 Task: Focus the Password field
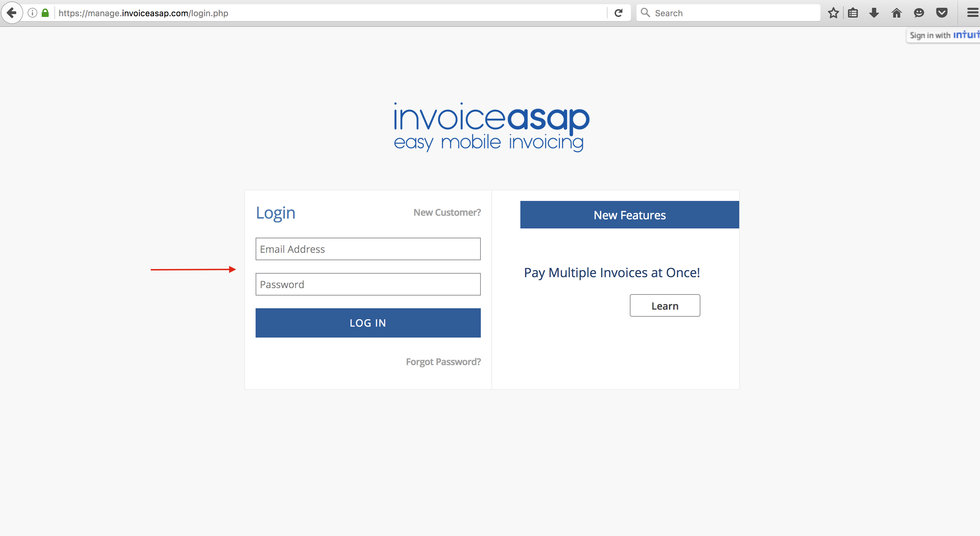[368, 285]
